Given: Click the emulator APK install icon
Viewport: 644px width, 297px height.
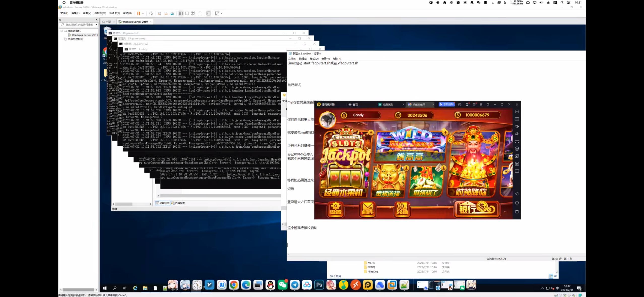Looking at the screenshot, I should click(517, 164).
